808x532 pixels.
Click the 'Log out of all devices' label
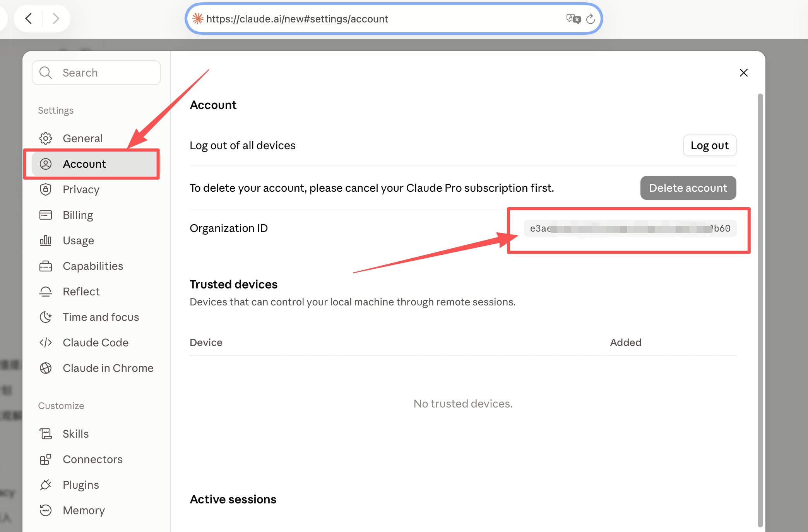242,145
